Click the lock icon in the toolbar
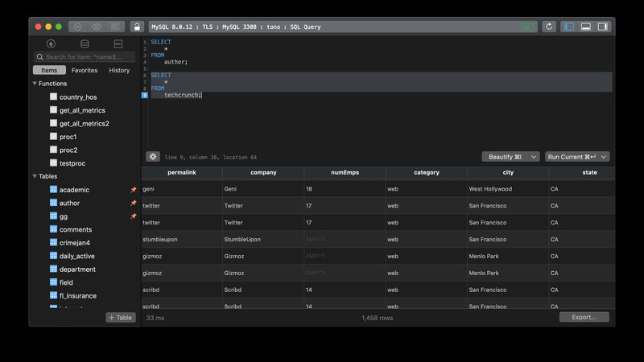Viewport: 644px width, 362px height. (136, 27)
